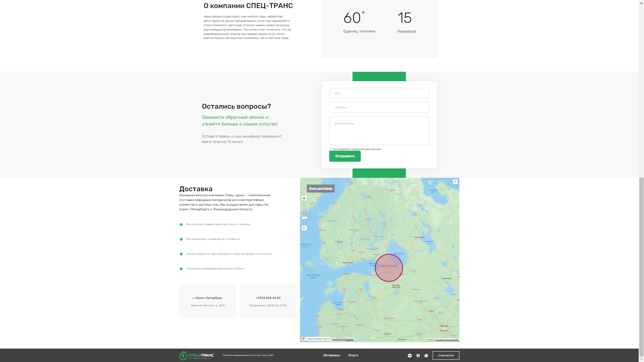Expand the map to fullscreen

click(455, 182)
